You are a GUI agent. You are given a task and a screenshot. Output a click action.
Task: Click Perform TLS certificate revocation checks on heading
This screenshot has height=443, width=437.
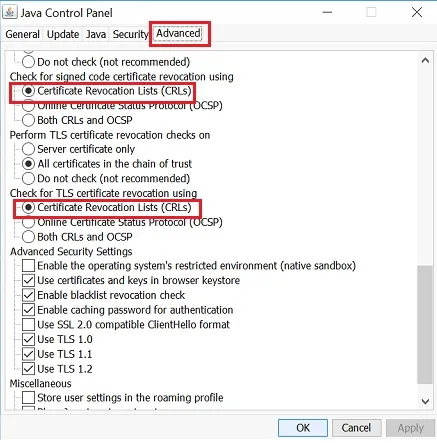coord(110,135)
